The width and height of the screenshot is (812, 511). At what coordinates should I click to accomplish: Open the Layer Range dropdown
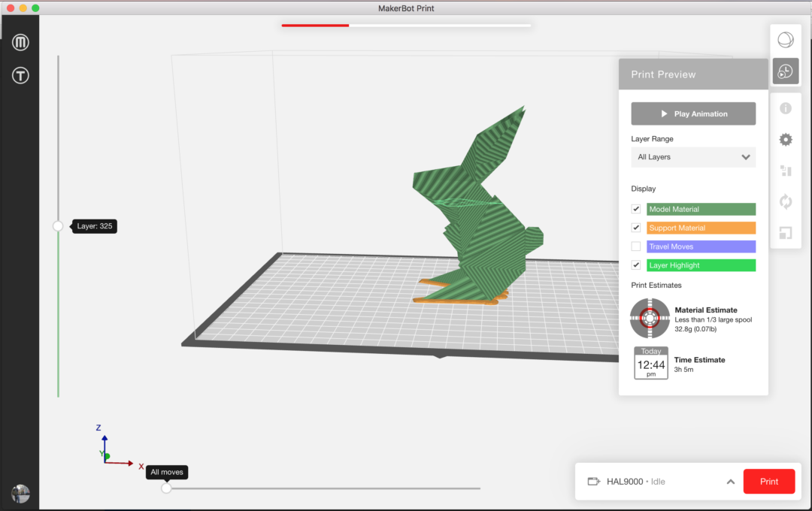coord(692,157)
